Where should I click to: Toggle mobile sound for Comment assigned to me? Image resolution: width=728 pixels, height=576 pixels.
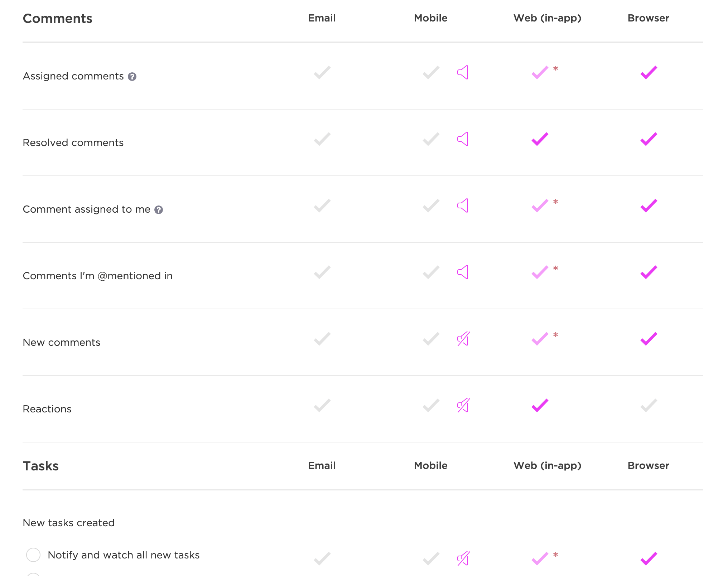click(463, 206)
